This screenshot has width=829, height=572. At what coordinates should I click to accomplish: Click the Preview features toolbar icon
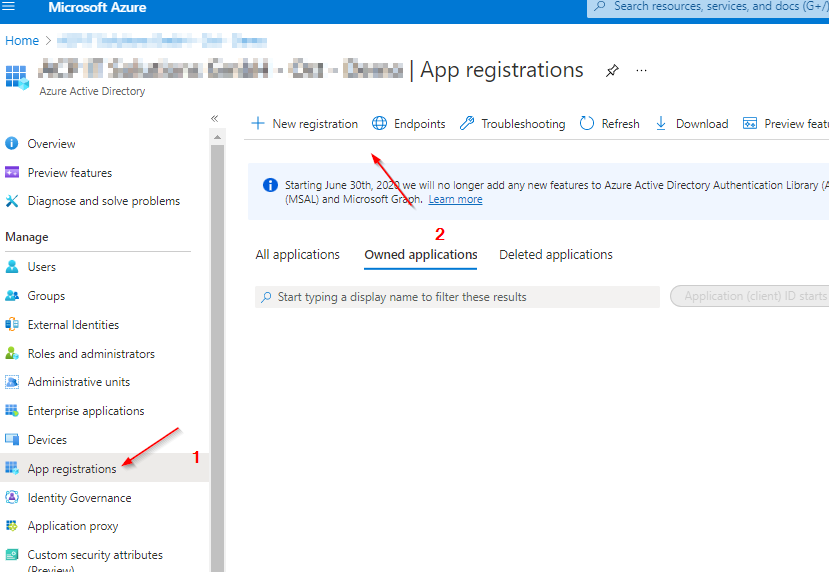[750, 124]
